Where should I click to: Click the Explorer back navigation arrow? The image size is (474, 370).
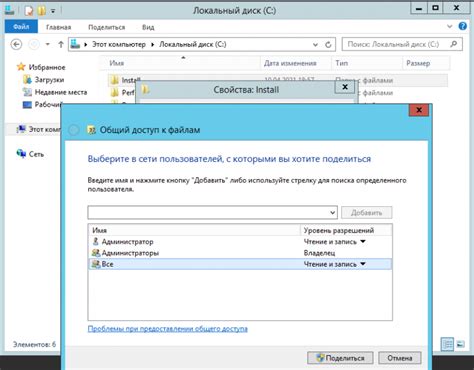click(16, 44)
